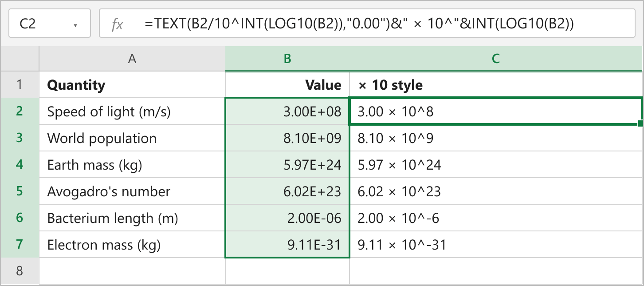The image size is (644, 286).
Task: Select row 1 header
Action: 20,84
